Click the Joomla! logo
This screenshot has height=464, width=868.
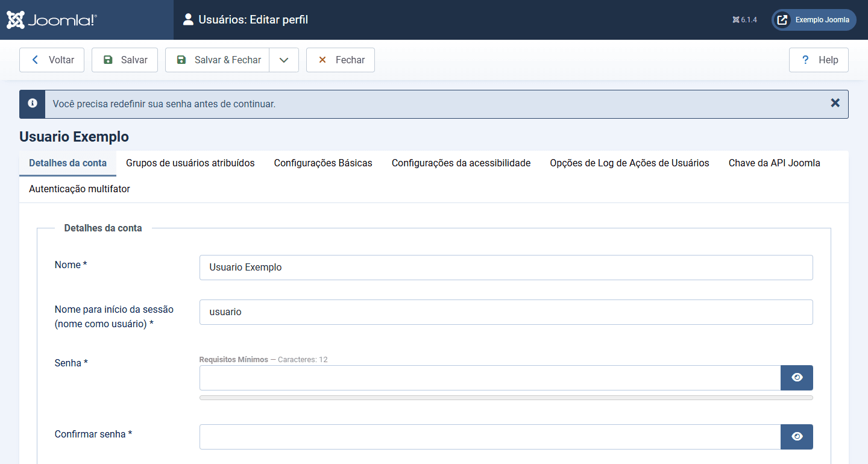(52, 20)
